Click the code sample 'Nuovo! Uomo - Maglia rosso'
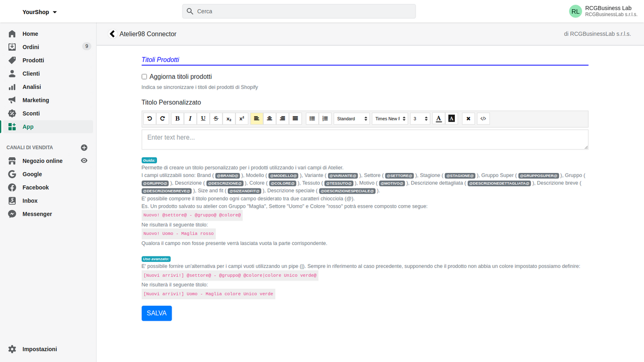Image resolution: width=644 pixels, height=362 pixels. coord(179,233)
